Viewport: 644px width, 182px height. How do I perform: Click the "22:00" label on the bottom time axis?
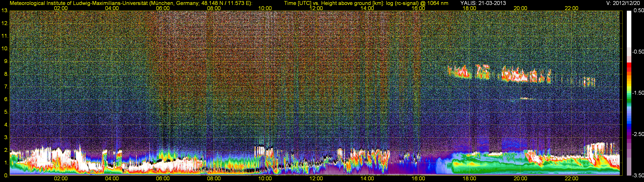571,179
